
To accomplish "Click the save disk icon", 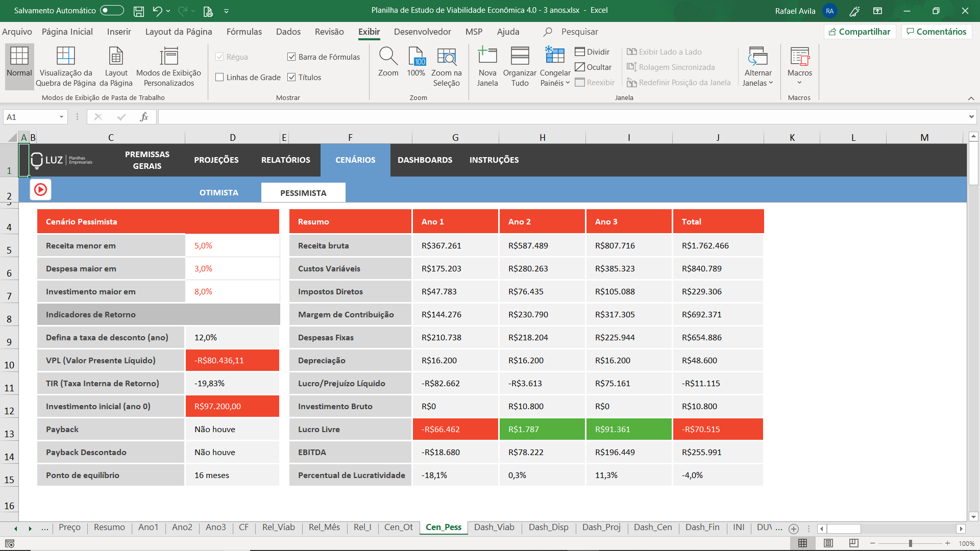I will 138,11.
